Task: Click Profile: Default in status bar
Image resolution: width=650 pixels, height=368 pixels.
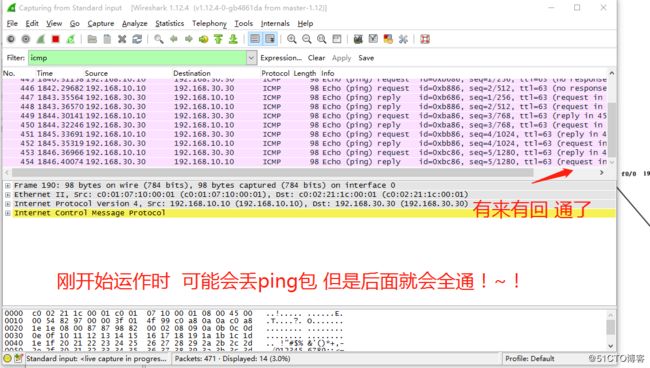Action: tap(529, 358)
